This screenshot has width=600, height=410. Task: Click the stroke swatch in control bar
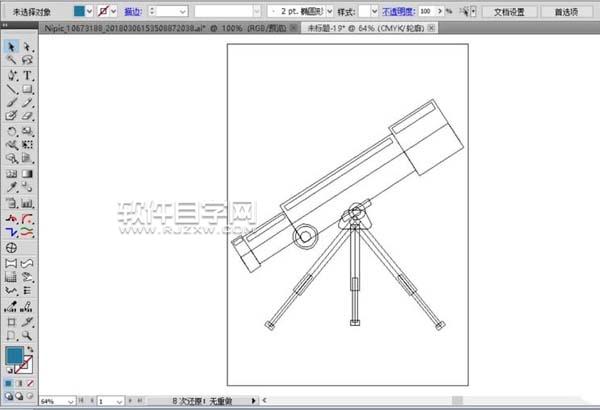pyautogui.click(x=103, y=11)
